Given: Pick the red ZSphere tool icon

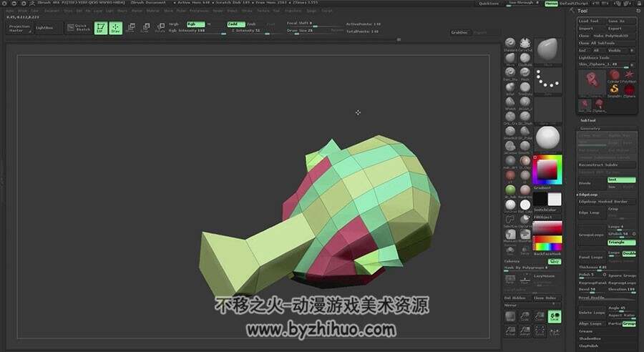Looking at the screenshot, I should (x=629, y=90).
